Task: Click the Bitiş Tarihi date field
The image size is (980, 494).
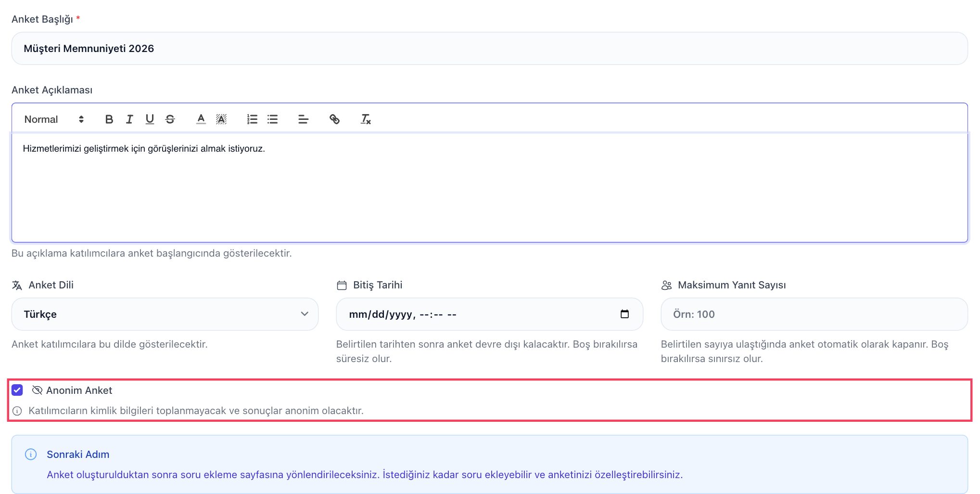Action: [489, 314]
